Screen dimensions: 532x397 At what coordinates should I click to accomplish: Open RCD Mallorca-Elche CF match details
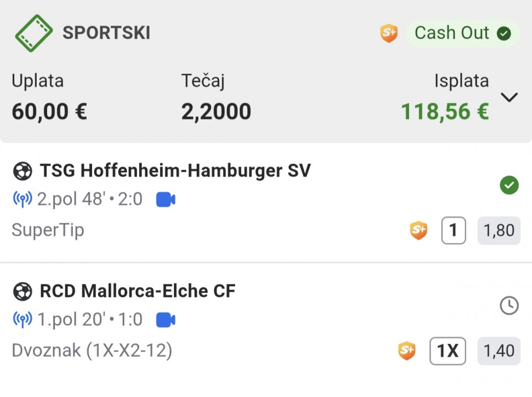tap(137, 291)
